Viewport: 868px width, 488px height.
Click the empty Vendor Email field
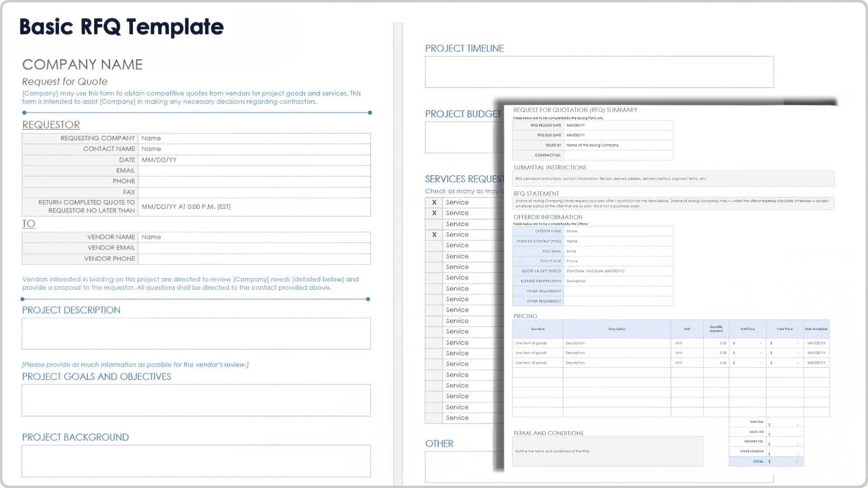pyautogui.click(x=254, y=248)
